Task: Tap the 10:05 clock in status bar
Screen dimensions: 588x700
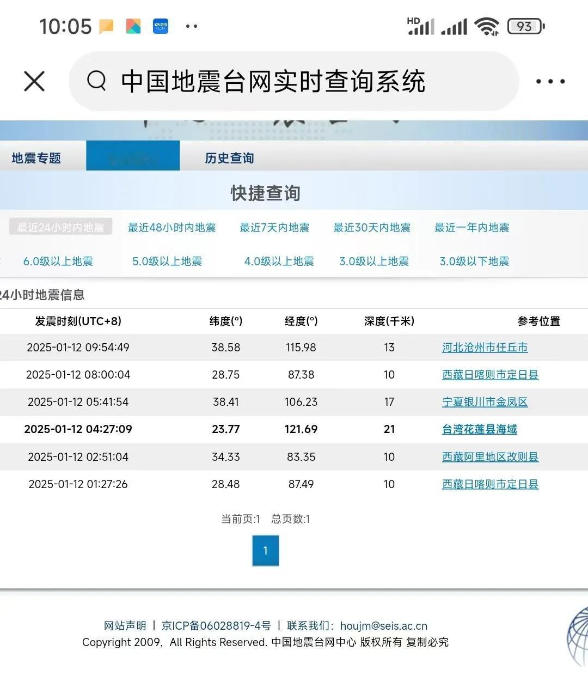Action: [x=65, y=26]
